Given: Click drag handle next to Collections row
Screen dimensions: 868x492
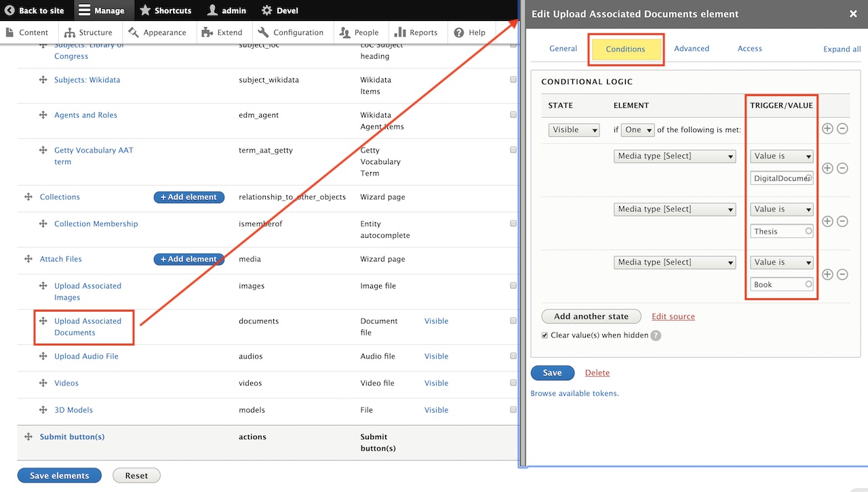Looking at the screenshot, I should (x=28, y=197).
